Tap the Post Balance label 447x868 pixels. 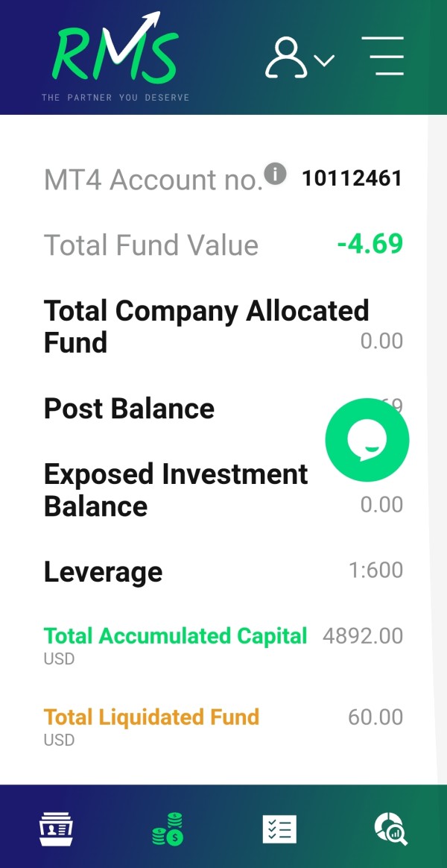[129, 409]
